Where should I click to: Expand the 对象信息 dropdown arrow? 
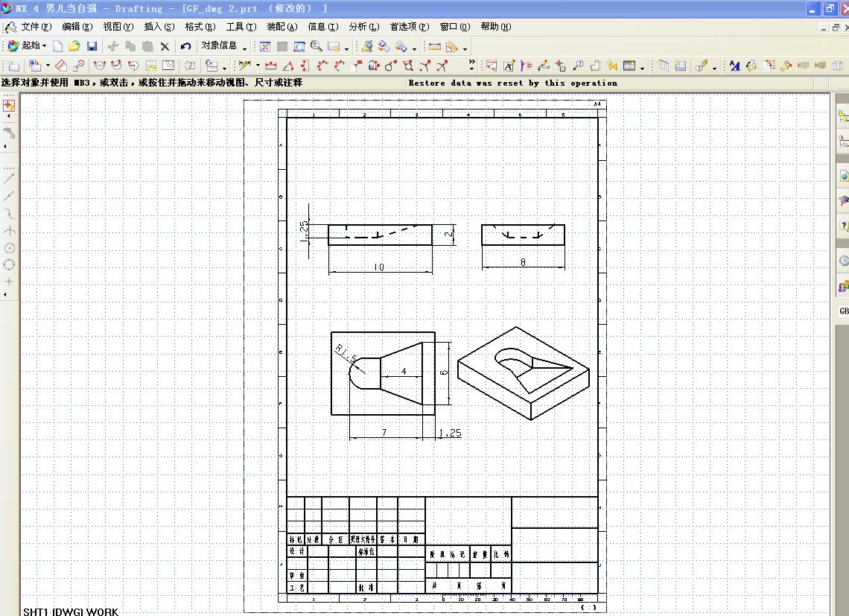(245, 48)
